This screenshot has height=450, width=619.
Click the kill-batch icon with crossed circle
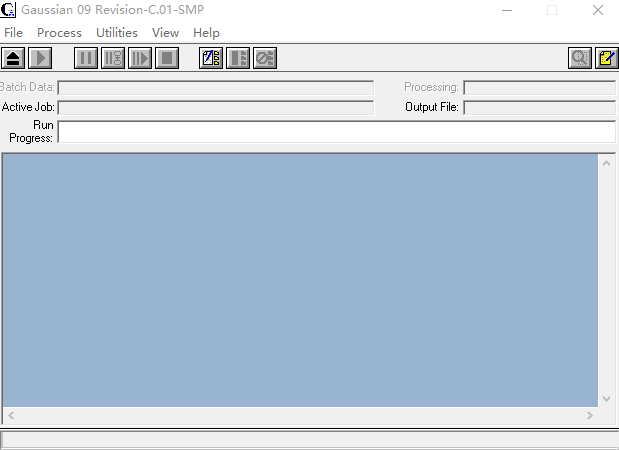[x=264, y=58]
